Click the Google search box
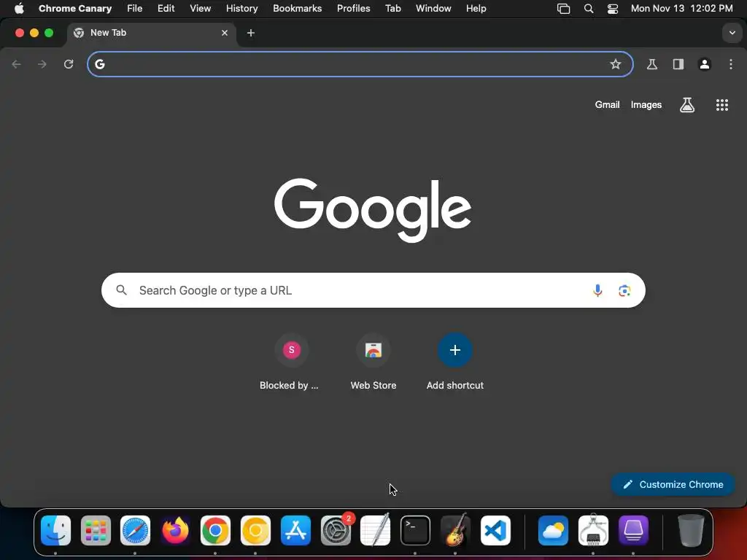 [x=373, y=290]
